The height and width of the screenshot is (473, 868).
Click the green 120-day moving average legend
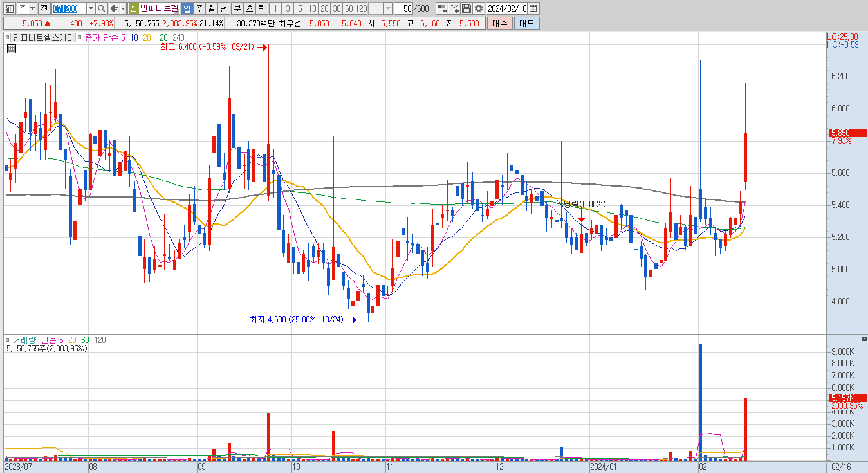(x=162, y=38)
